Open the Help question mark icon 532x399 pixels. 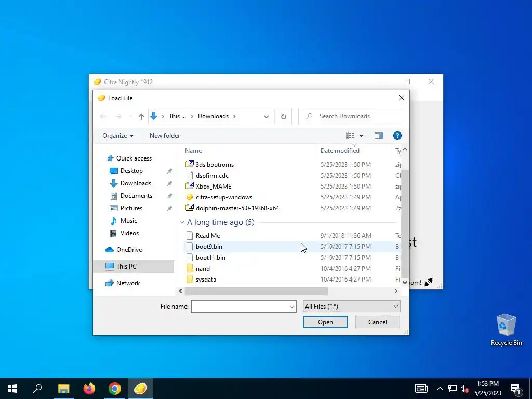point(397,136)
